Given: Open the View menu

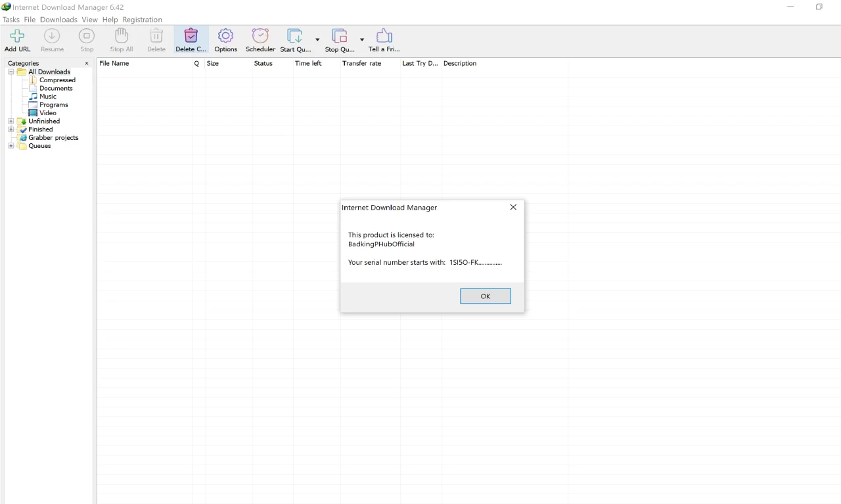Looking at the screenshot, I should (89, 20).
